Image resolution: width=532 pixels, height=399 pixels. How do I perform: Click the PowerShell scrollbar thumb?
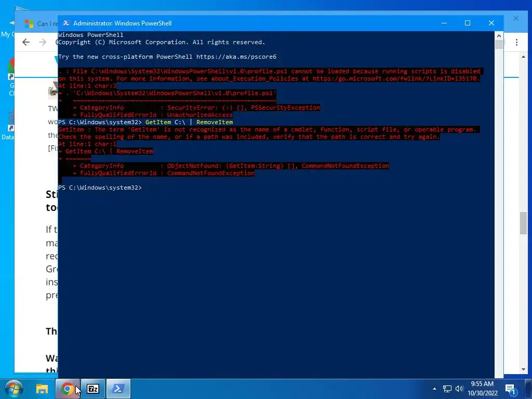pyautogui.click(x=499, y=45)
